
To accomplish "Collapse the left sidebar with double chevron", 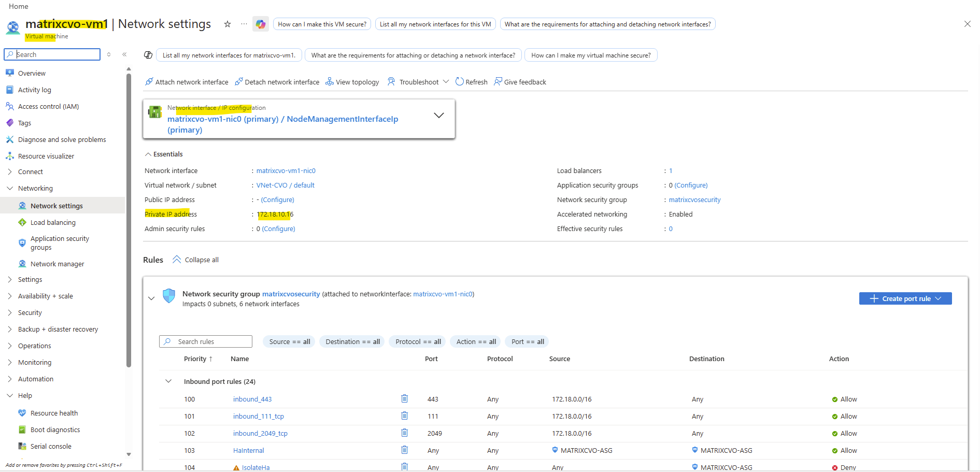I will click(124, 54).
